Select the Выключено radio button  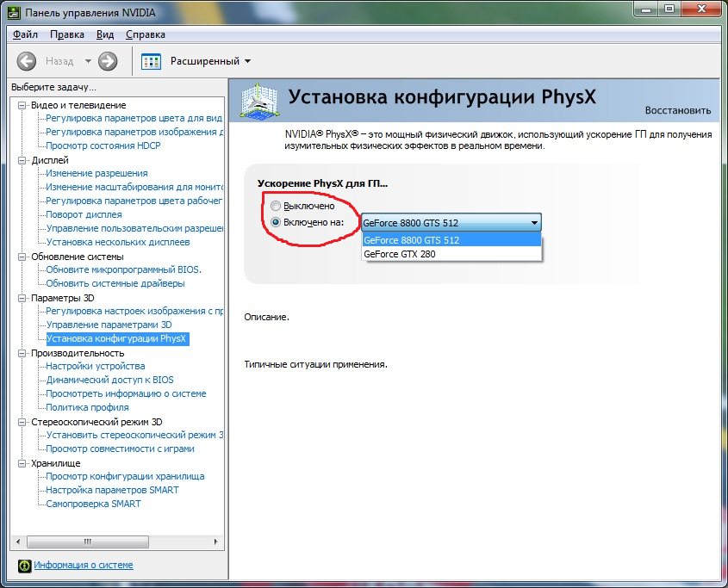click(x=276, y=206)
